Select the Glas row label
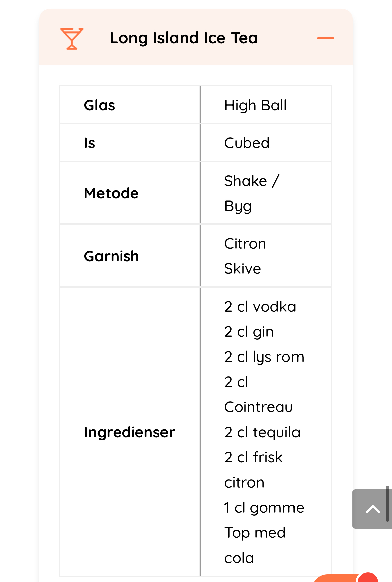The image size is (392, 582). (100, 105)
